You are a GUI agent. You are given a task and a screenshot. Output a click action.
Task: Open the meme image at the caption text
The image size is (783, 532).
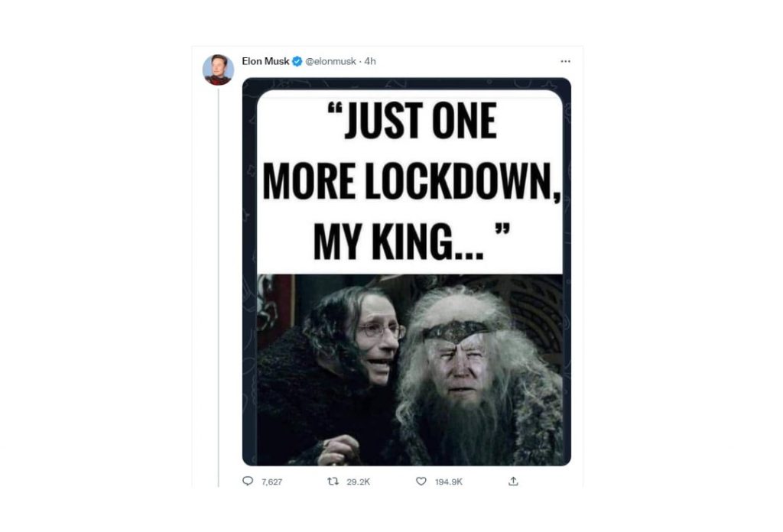pyautogui.click(x=410, y=182)
